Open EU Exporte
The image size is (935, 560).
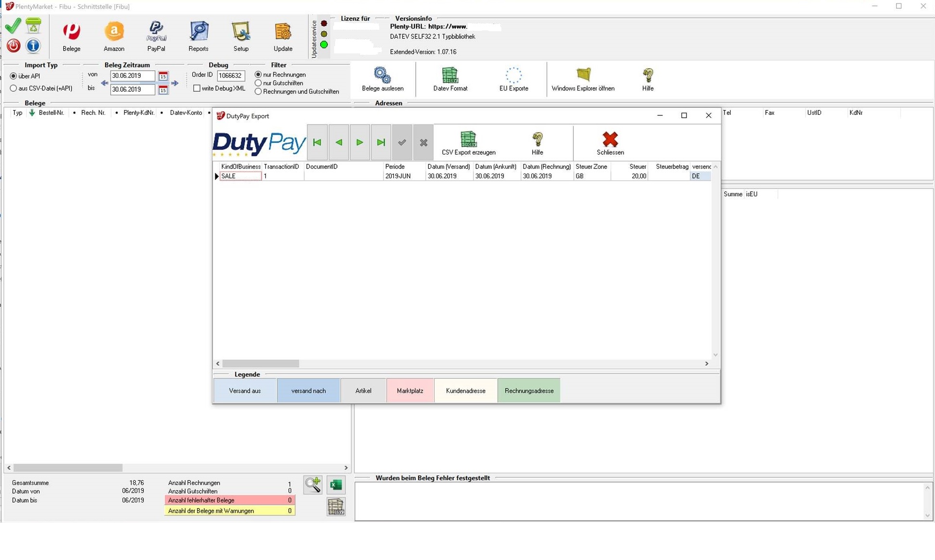(514, 79)
